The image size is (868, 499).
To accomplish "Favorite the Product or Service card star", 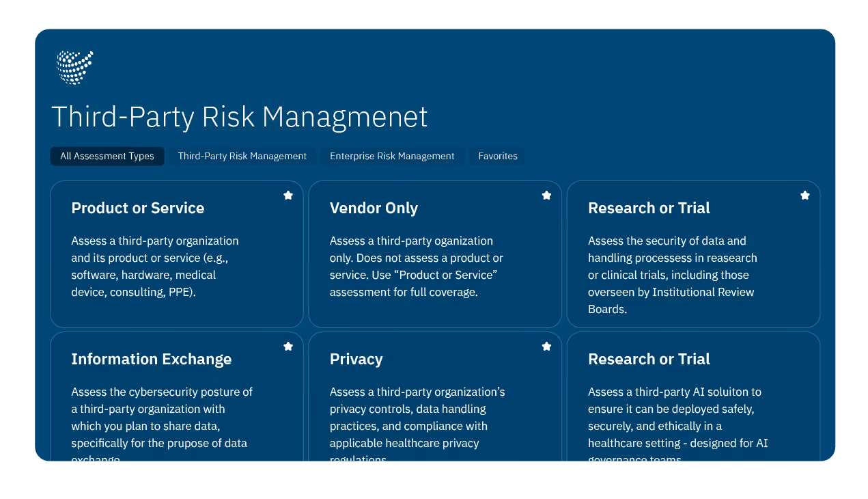I will [x=288, y=195].
